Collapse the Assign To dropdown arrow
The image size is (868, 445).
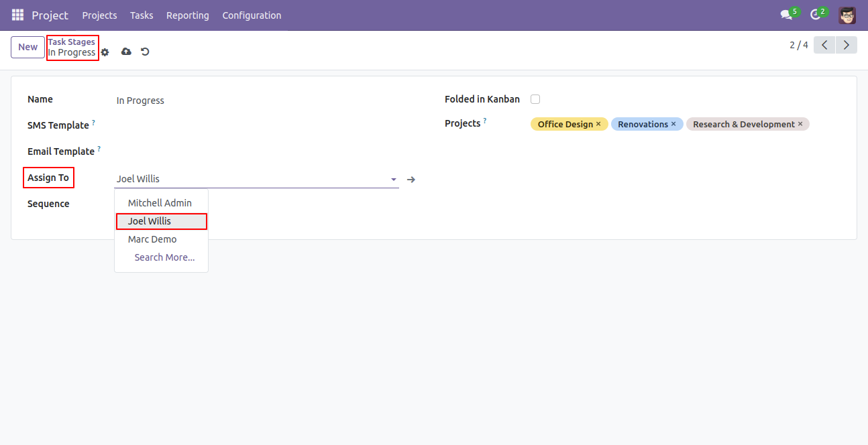pyautogui.click(x=394, y=180)
